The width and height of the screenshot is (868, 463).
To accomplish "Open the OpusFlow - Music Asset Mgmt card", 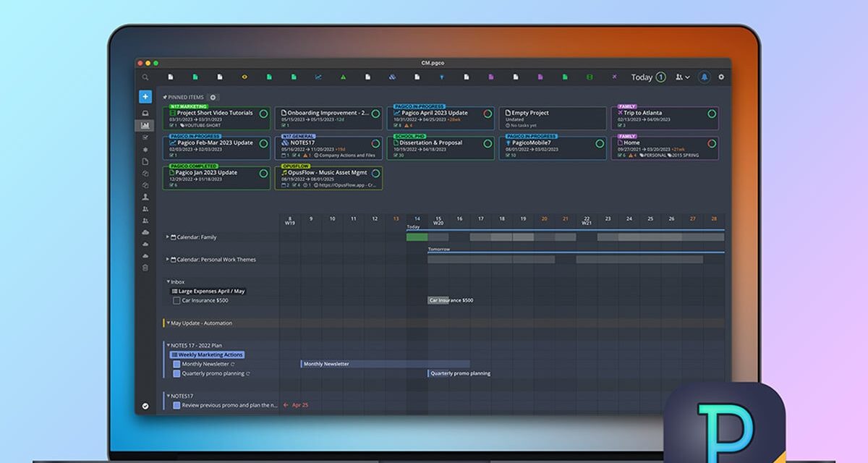I will pos(329,178).
